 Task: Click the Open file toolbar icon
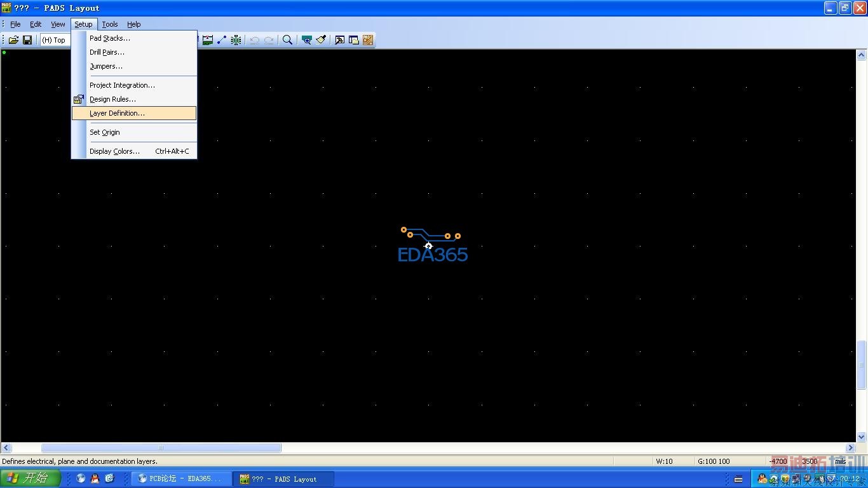click(13, 40)
